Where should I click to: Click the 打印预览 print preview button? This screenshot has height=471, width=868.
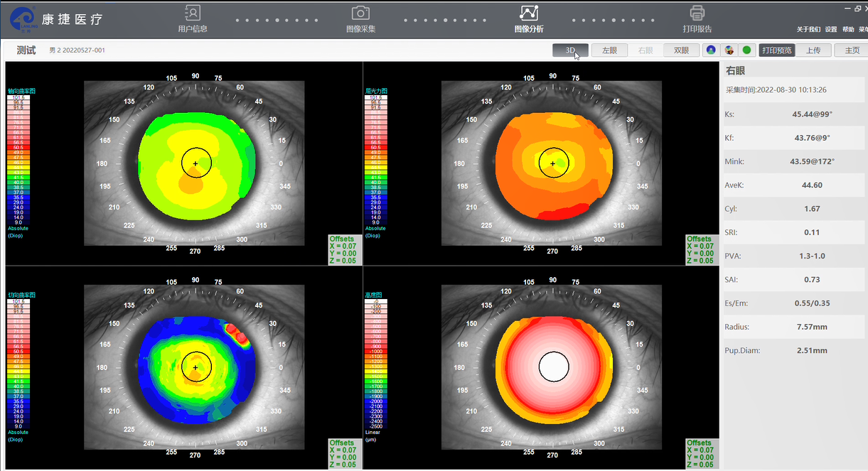coord(776,50)
